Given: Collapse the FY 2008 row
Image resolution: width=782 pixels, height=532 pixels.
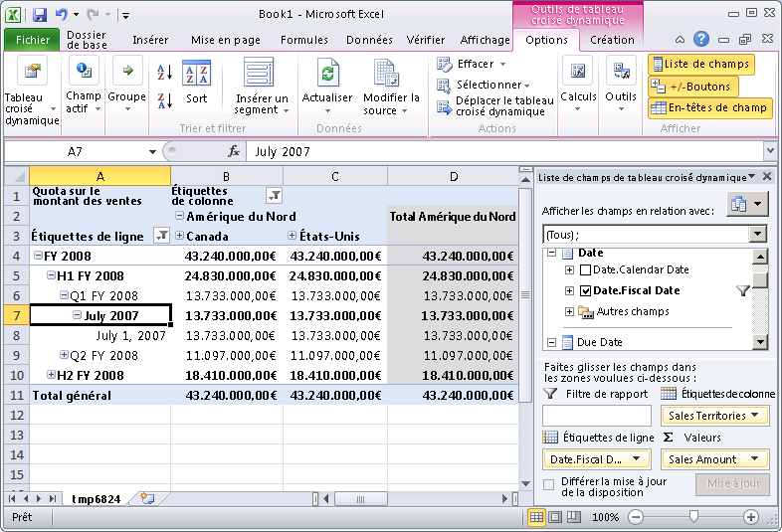Looking at the screenshot, I should tap(38, 256).
